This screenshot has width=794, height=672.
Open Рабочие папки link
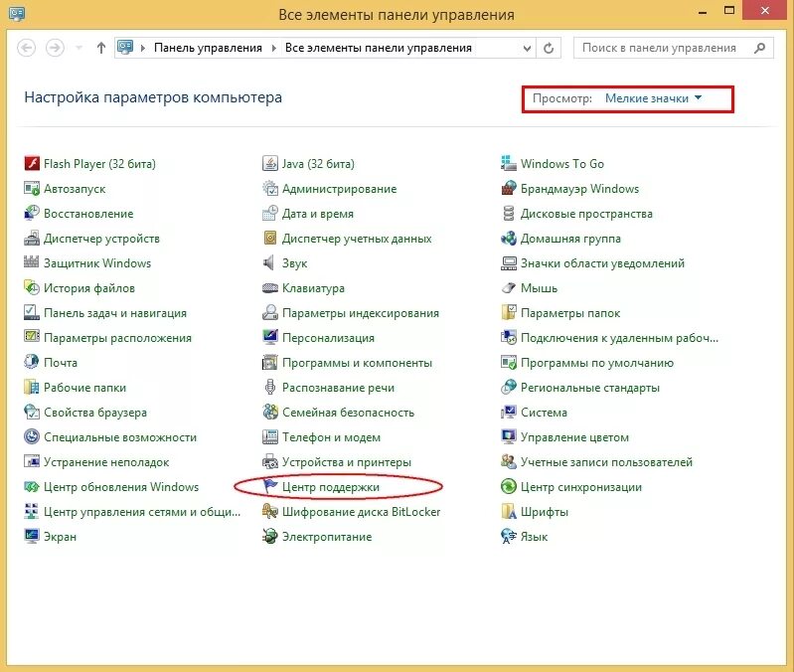(x=84, y=388)
